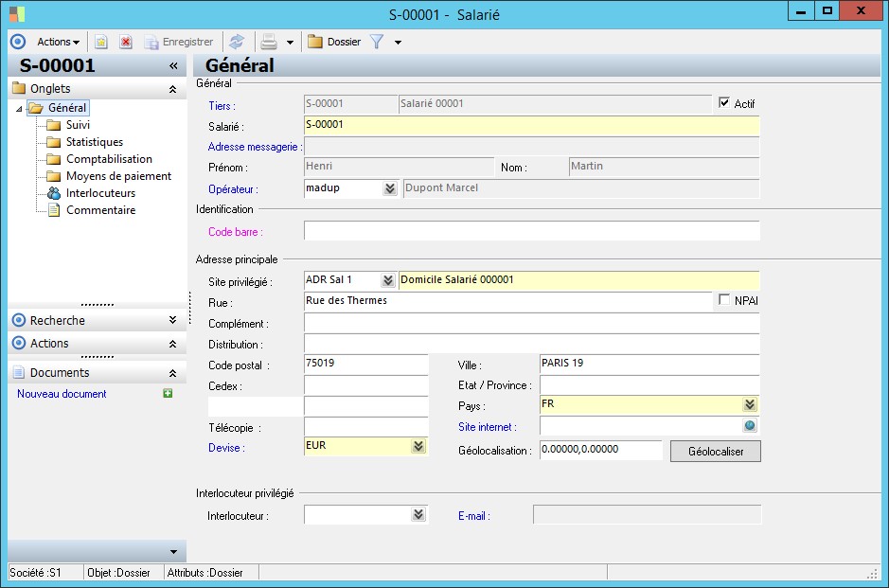The height and width of the screenshot is (588, 889).
Task: Click the refresh arrows toolbar icon
Action: point(237,42)
